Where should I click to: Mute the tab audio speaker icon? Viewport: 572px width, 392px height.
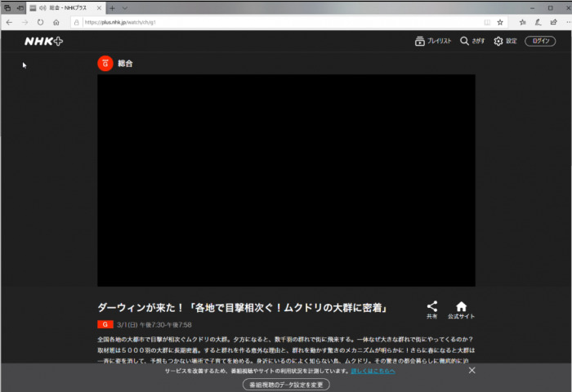click(x=42, y=7)
